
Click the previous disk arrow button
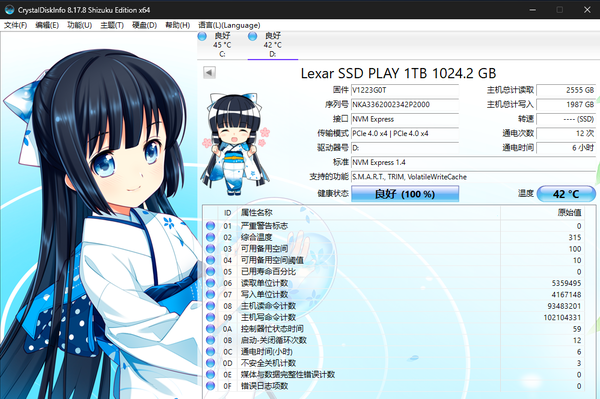click(x=209, y=72)
